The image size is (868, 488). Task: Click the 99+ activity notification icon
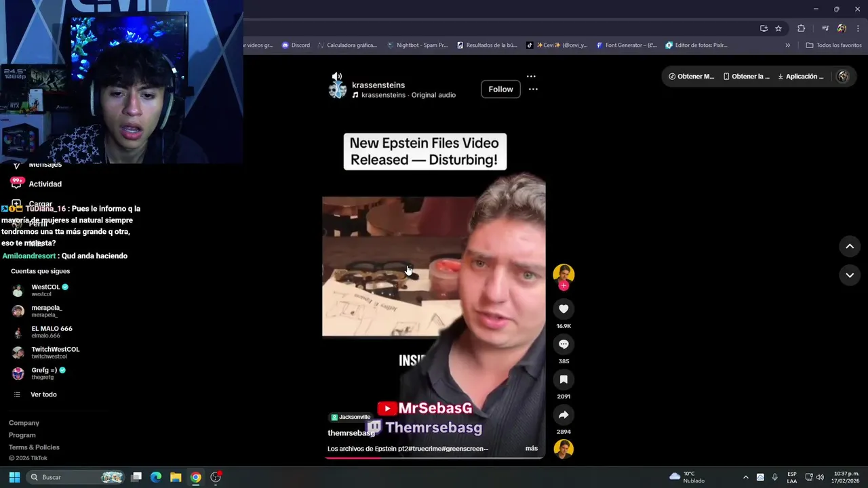tap(17, 183)
